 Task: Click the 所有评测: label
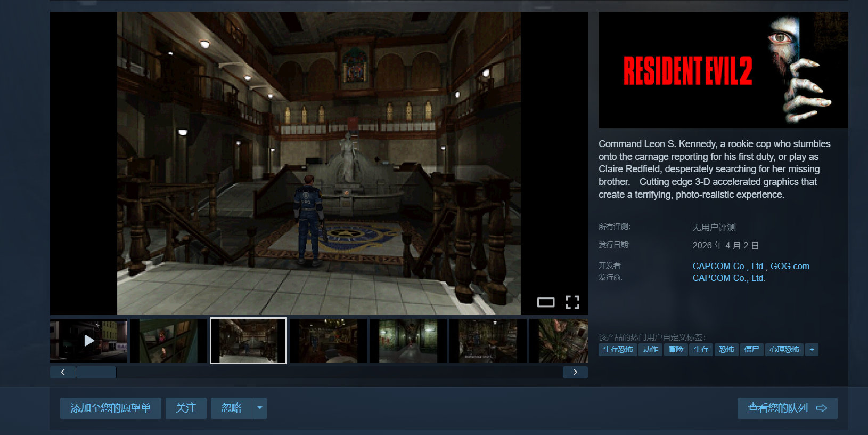(x=615, y=227)
